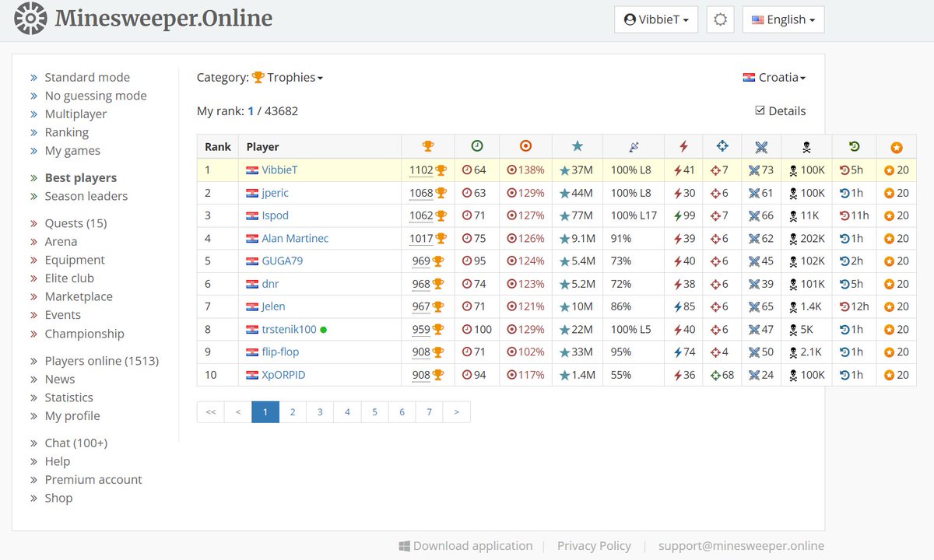Sort by the target efficiency column header
The image size is (934, 560).
[x=525, y=146]
